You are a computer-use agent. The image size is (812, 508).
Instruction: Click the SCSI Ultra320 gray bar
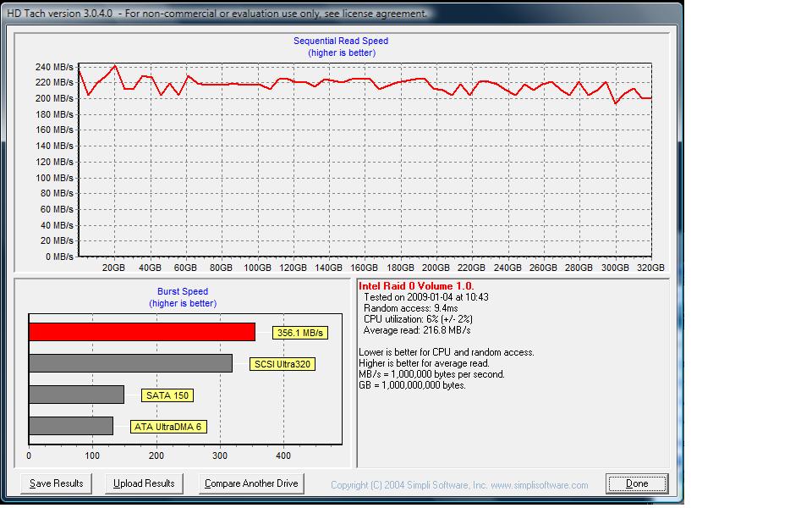pos(130,363)
